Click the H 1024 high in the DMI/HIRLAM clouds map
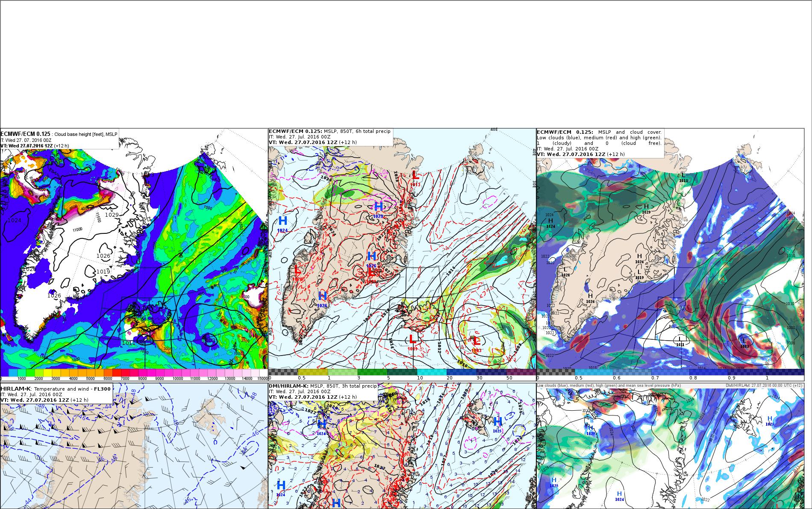Image resolution: width=812 pixels, height=509 pixels. tap(619, 496)
